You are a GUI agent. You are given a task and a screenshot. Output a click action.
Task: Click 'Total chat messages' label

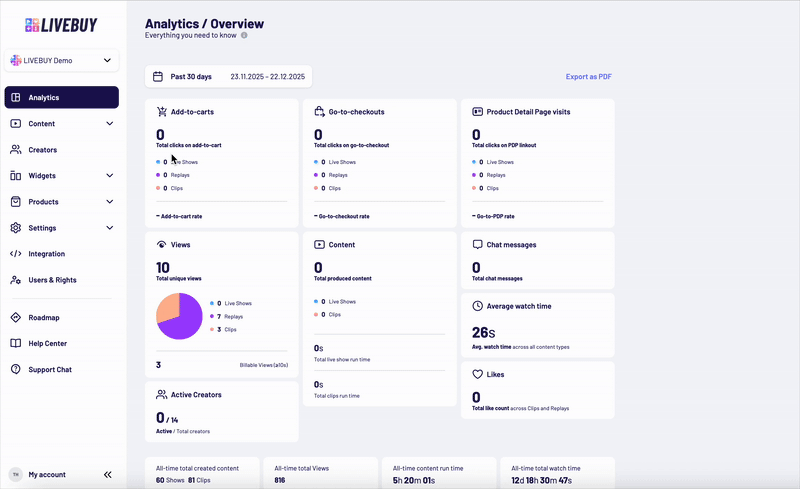[497, 279]
